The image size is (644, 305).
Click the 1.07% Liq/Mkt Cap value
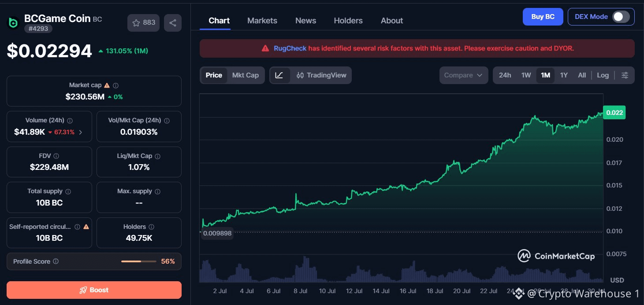[x=139, y=167]
